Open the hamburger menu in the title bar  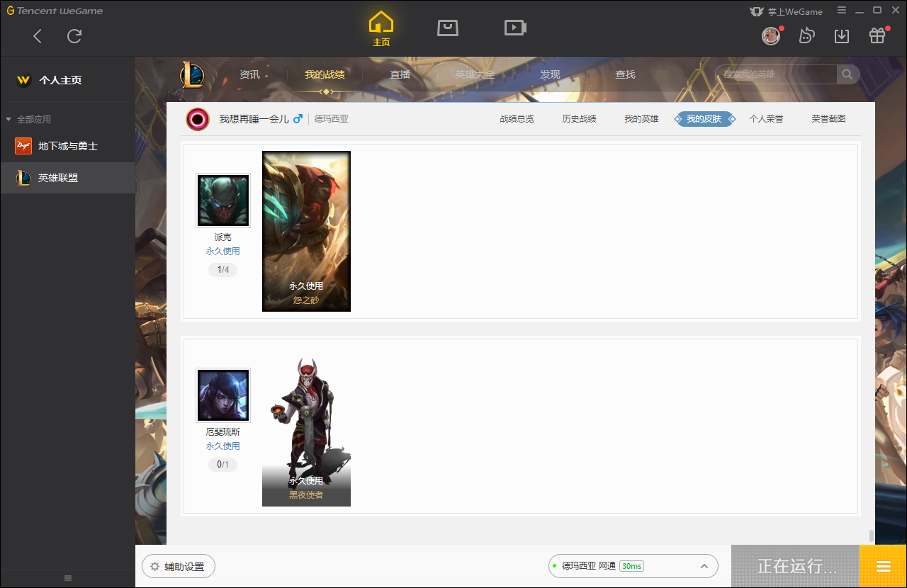coord(842,11)
